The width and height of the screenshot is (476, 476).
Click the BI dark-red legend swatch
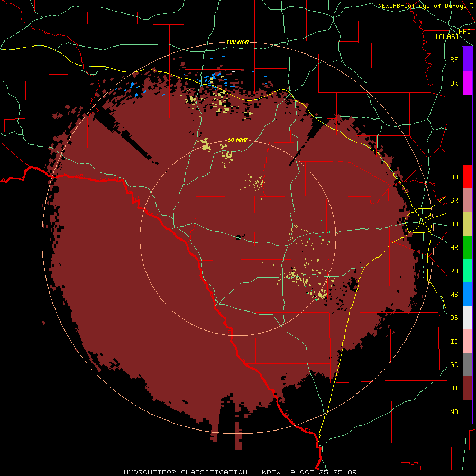pyautogui.click(x=467, y=388)
